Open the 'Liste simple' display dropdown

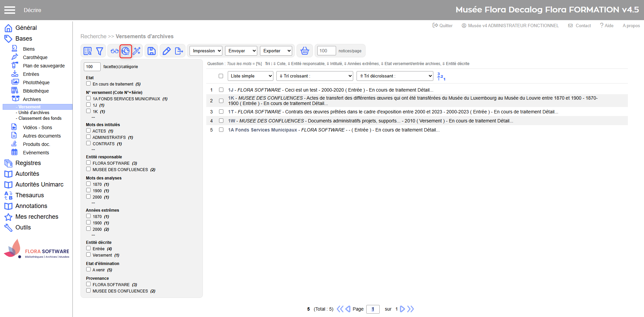point(250,76)
